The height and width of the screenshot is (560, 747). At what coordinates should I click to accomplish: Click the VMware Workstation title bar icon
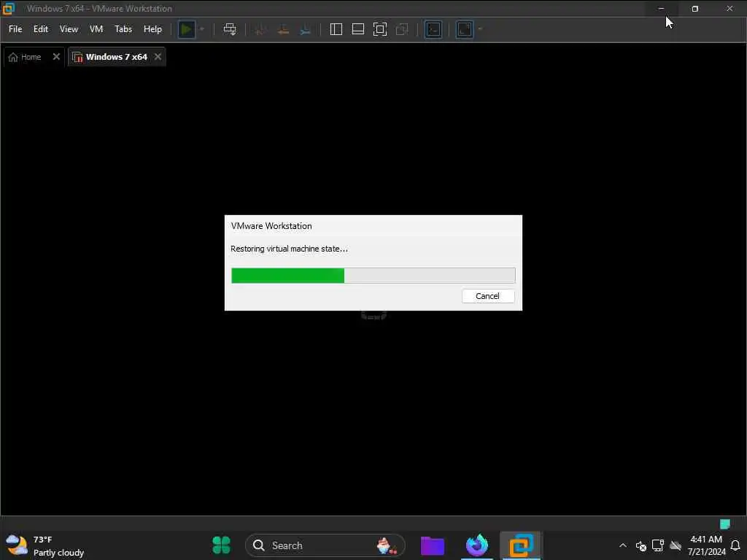9,9
